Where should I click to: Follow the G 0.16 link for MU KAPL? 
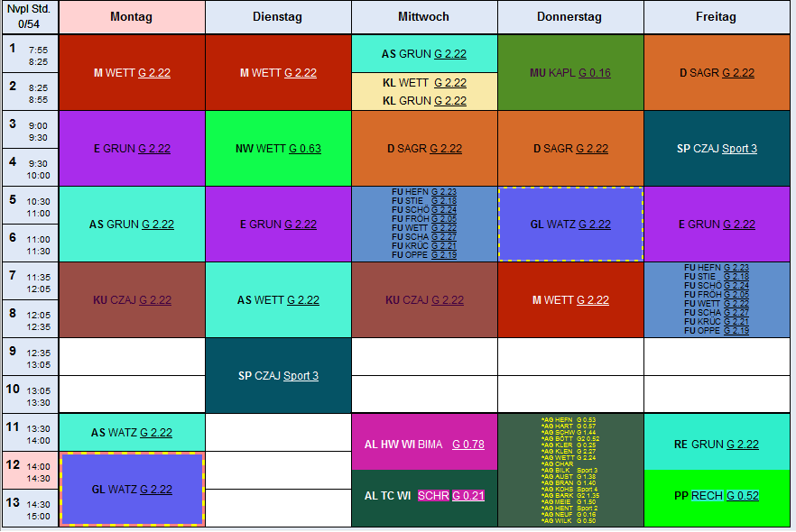click(x=594, y=73)
